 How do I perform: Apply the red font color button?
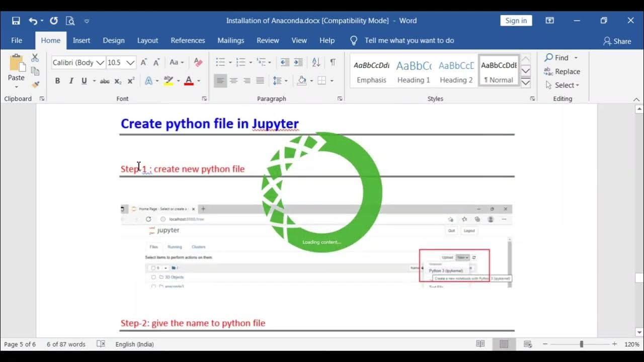(189, 80)
